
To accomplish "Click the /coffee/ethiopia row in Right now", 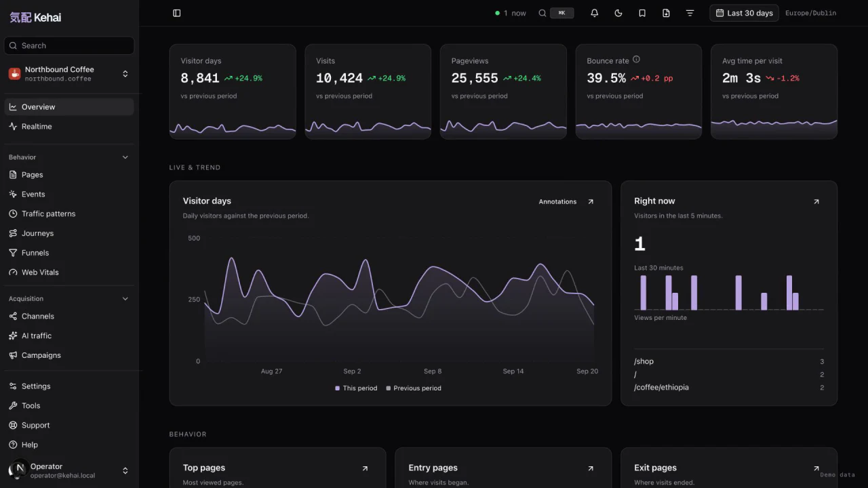I will click(x=729, y=388).
